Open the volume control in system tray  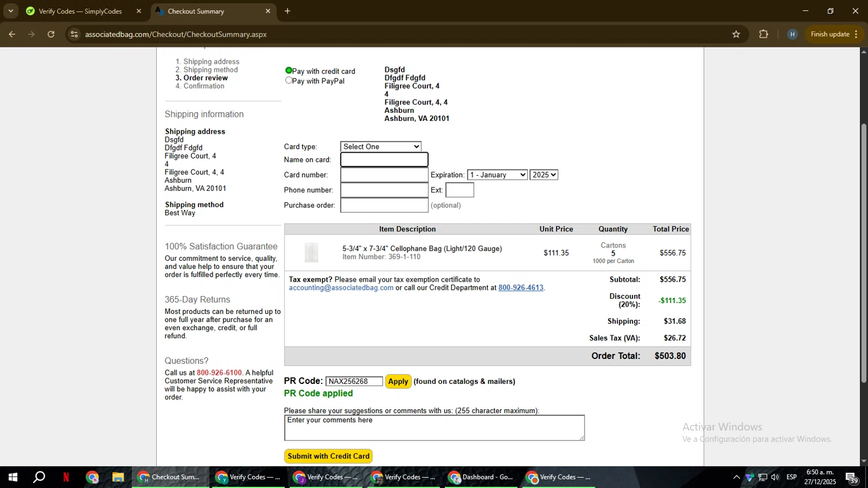[775, 478]
